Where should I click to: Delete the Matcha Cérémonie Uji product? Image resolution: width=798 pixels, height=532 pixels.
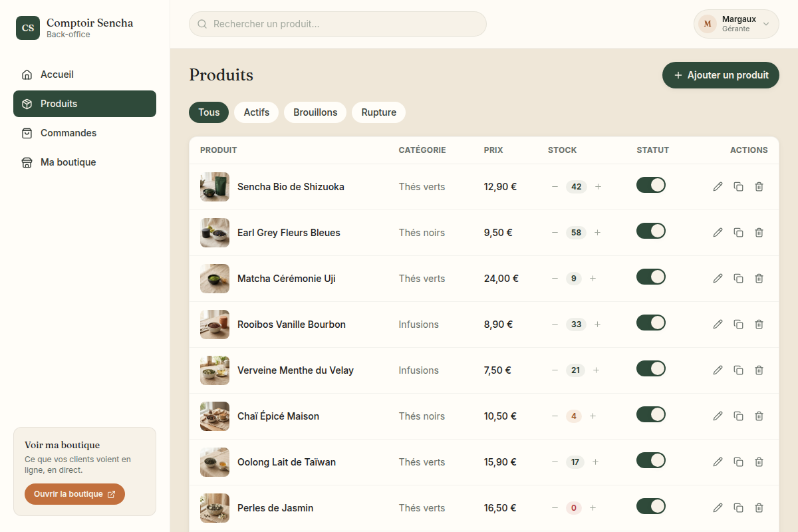click(759, 279)
